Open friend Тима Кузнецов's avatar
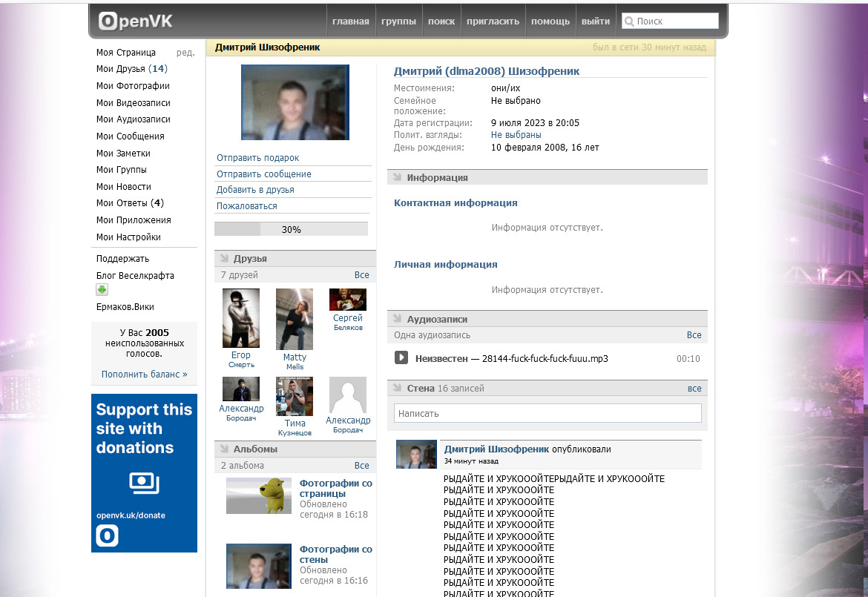This screenshot has height=597, width=868. point(295,396)
